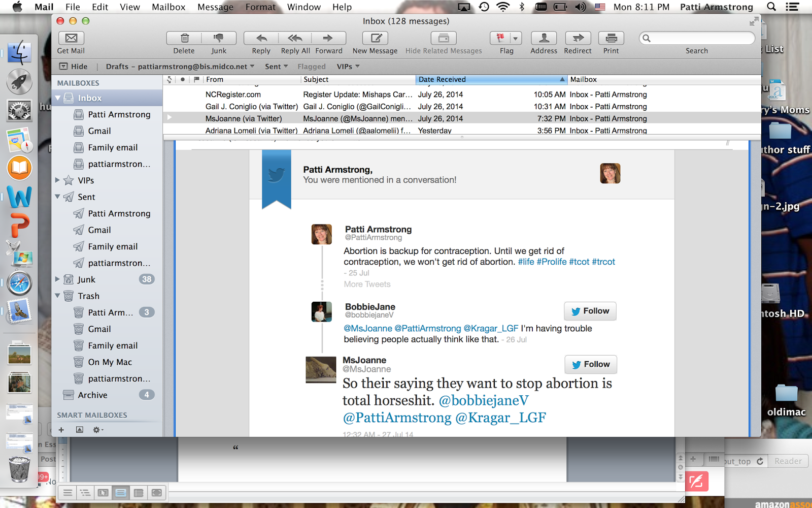Select the Adriana Lomeli message row
This screenshot has width=812, height=508.
[x=462, y=131]
